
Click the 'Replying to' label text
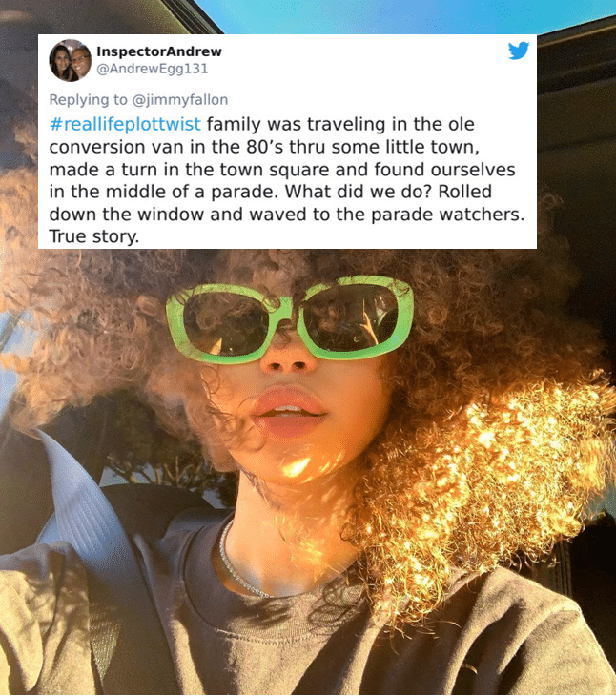[88, 99]
